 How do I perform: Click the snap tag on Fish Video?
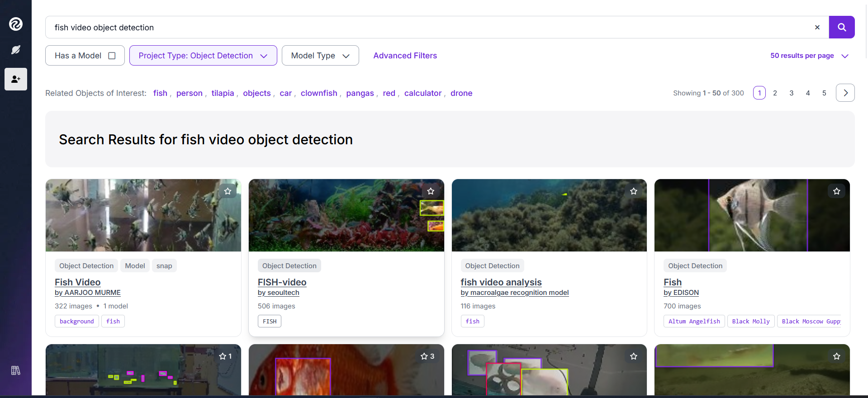click(x=164, y=265)
